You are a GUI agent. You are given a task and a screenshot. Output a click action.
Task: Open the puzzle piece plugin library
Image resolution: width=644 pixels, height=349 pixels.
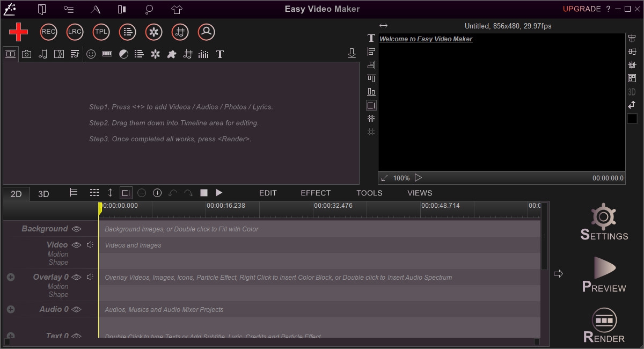pos(172,54)
